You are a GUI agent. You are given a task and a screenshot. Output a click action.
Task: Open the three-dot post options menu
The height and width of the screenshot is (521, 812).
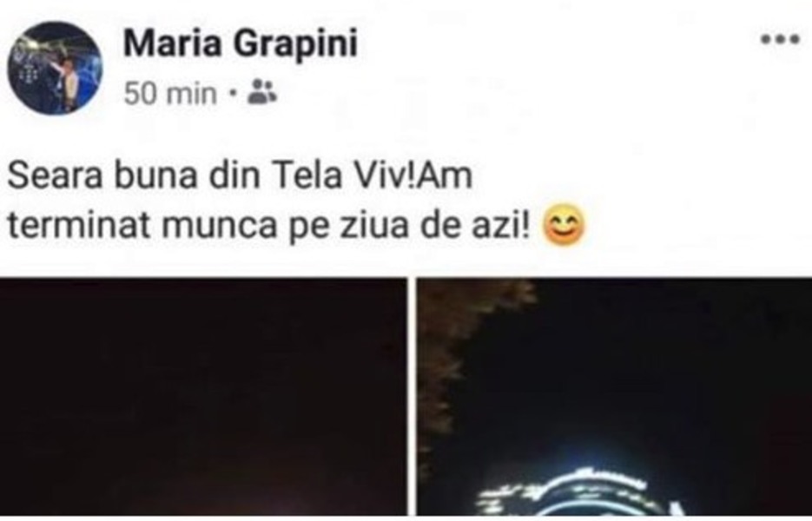tap(780, 39)
